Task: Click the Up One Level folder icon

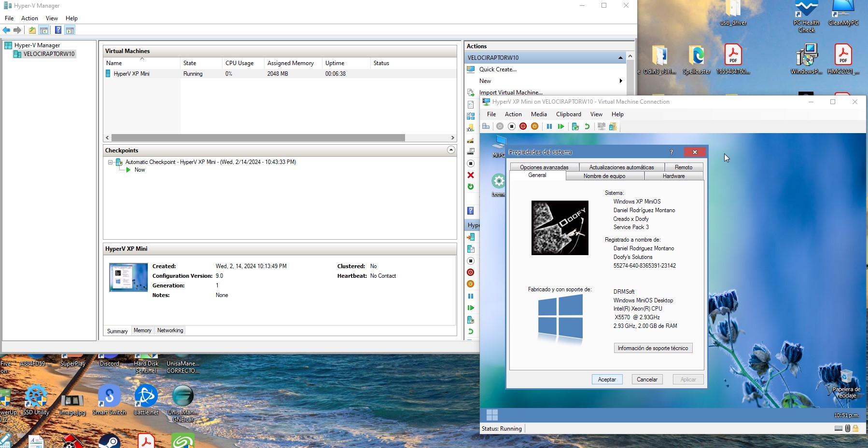Action: (x=32, y=30)
